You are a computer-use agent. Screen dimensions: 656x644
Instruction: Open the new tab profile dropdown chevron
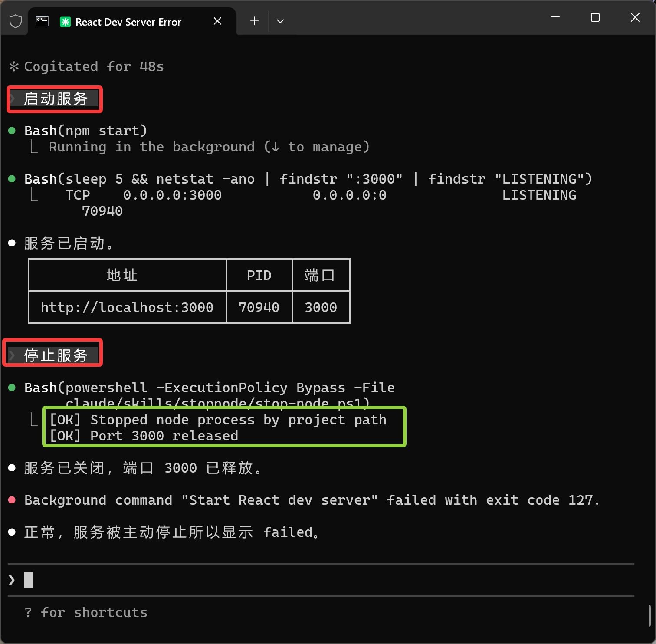280,21
